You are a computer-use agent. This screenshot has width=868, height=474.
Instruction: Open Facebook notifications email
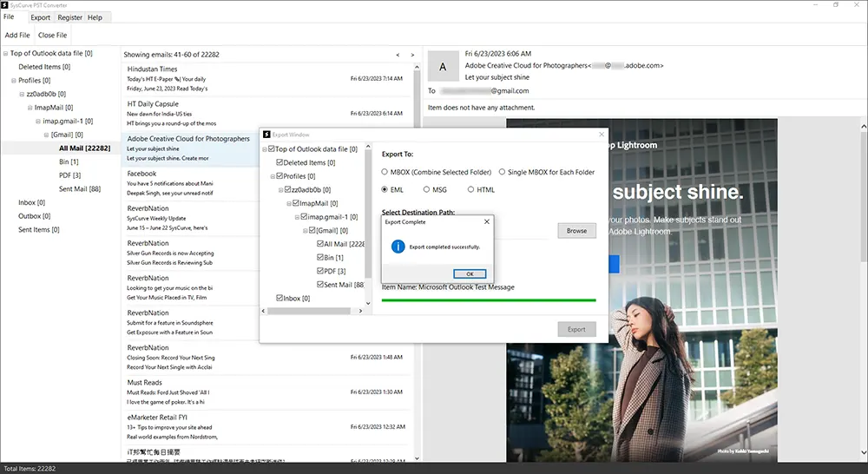pyautogui.click(x=190, y=183)
